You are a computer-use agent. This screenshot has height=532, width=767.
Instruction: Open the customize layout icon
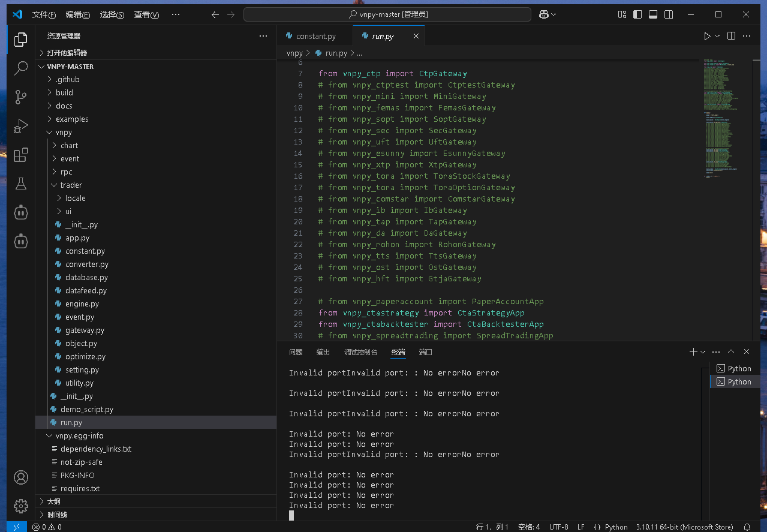[x=622, y=14]
